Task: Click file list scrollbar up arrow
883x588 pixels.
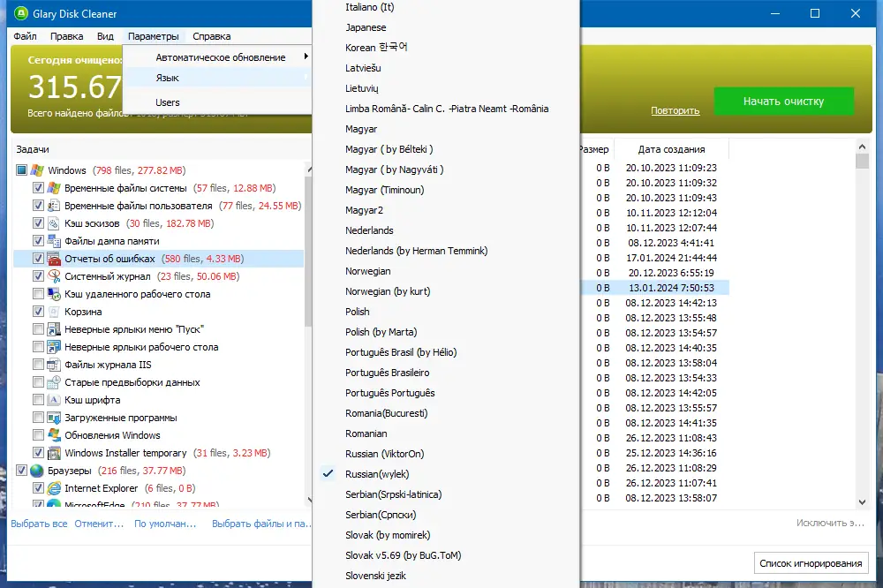Action: [862, 147]
